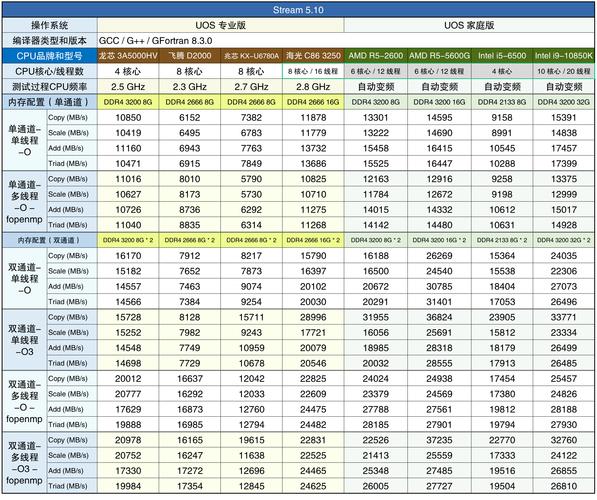Click the 飞腾 D2000 column header
The image size is (597, 500).
click(x=190, y=56)
